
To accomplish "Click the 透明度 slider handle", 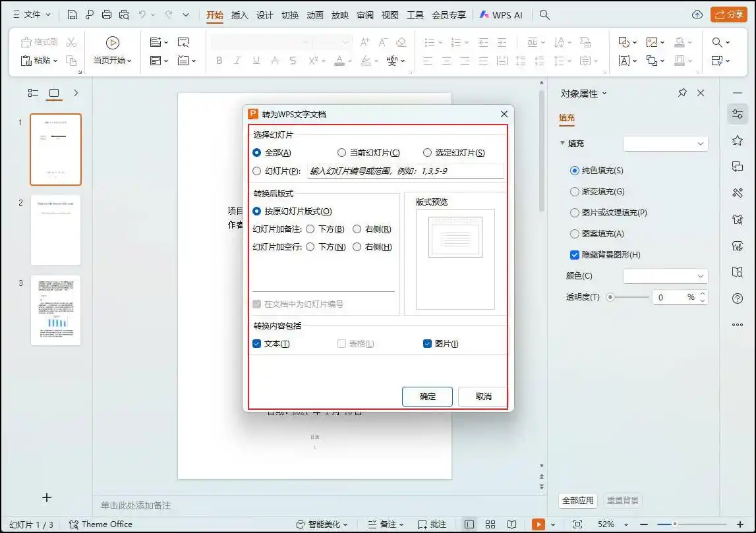I will pos(610,297).
